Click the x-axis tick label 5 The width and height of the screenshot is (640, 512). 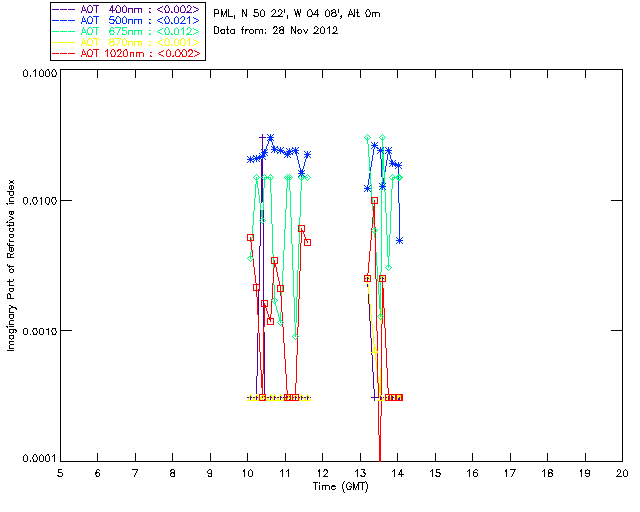click(x=60, y=473)
